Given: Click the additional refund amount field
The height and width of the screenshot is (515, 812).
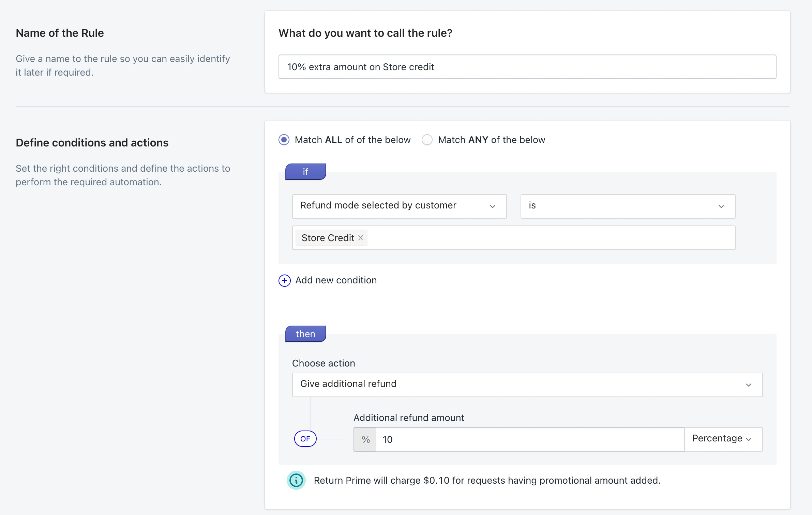Looking at the screenshot, I should point(529,439).
